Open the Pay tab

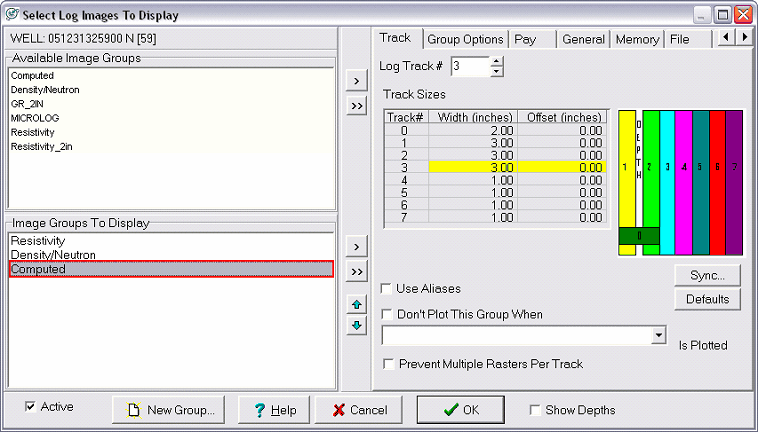(x=525, y=39)
